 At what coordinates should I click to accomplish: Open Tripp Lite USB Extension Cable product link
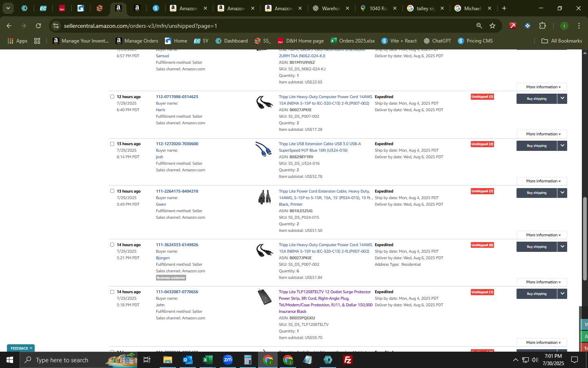point(320,147)
